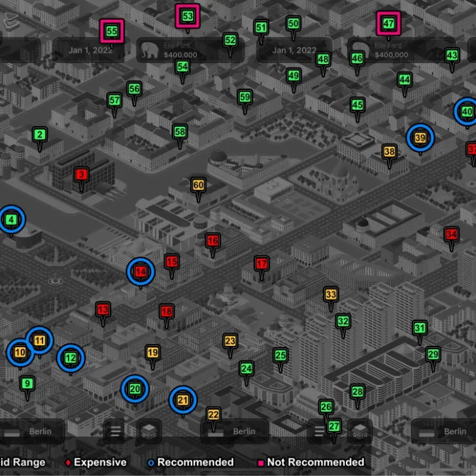Open the recommended marker 39
The width and height of the screenshot is (476, 476).
420,138
